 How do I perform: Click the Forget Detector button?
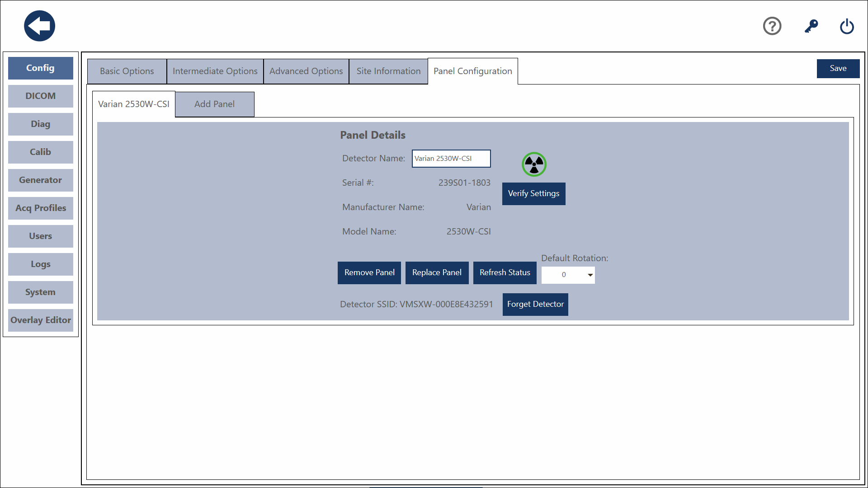point(535,305)
